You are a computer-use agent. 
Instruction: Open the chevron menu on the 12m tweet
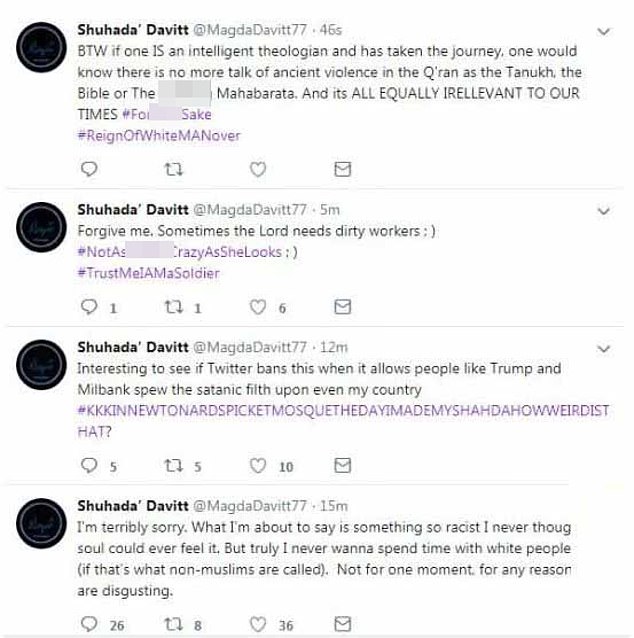[604, 348]
